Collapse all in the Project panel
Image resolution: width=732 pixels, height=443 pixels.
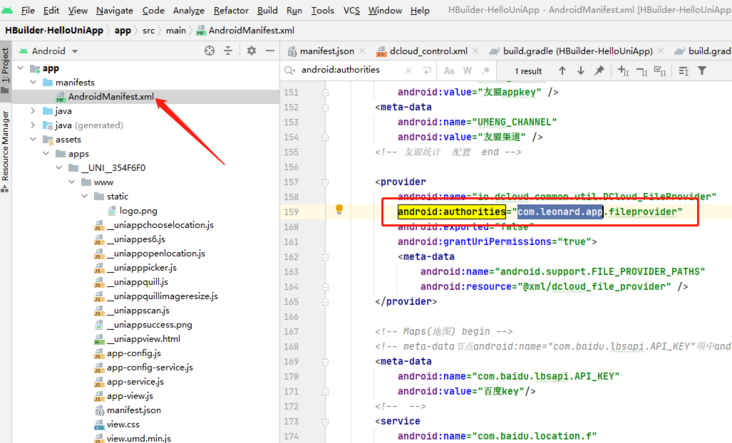click(228, 51)
